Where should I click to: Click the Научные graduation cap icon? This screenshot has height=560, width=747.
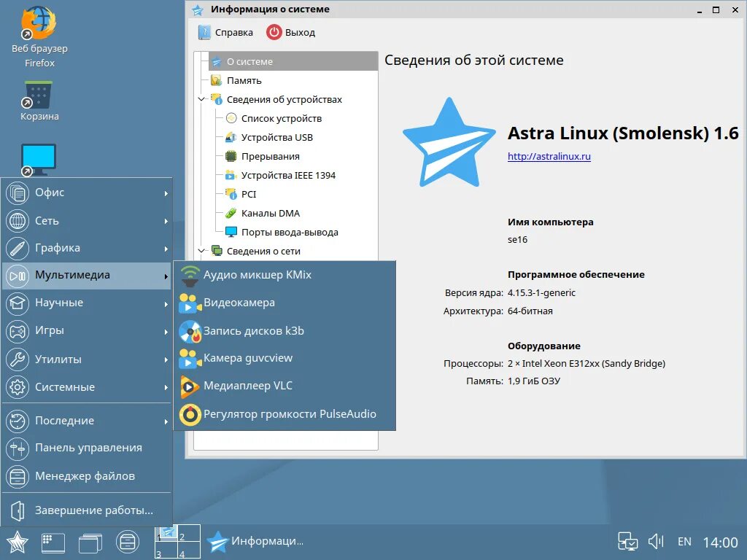[x=18, y=303]
